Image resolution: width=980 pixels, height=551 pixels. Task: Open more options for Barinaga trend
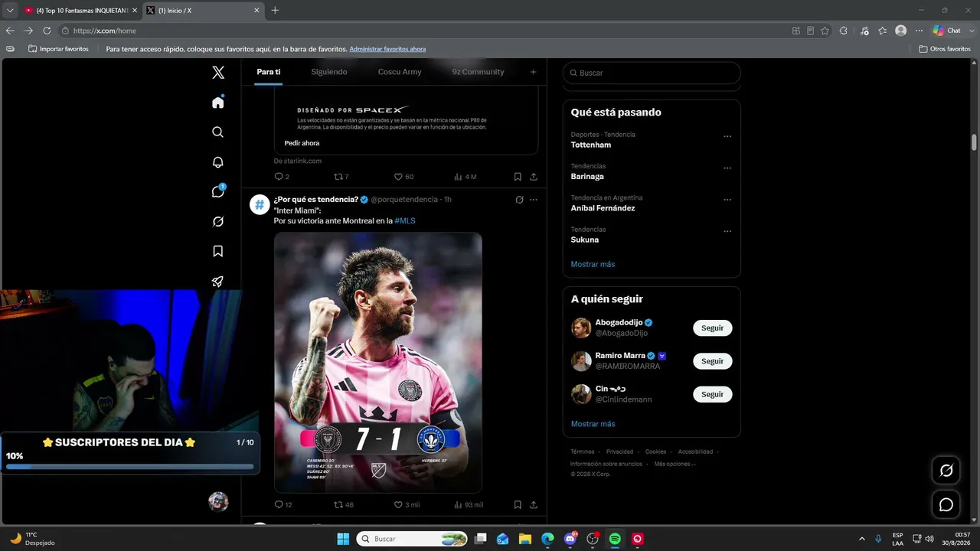727,168
